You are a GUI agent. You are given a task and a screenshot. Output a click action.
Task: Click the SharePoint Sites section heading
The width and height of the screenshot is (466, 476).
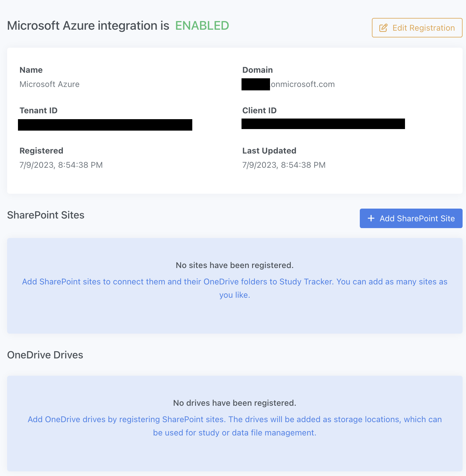(46, 215)
